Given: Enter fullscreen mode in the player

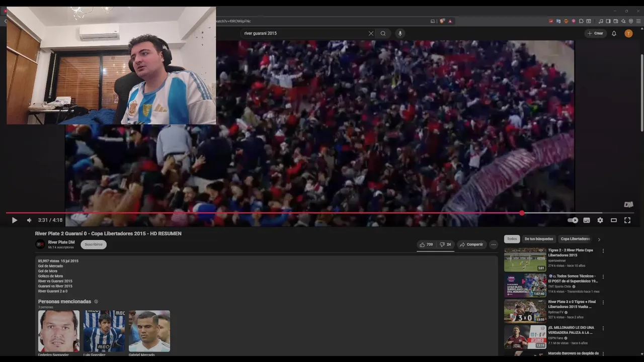Looking at the screenshot, I should [627, 220].
